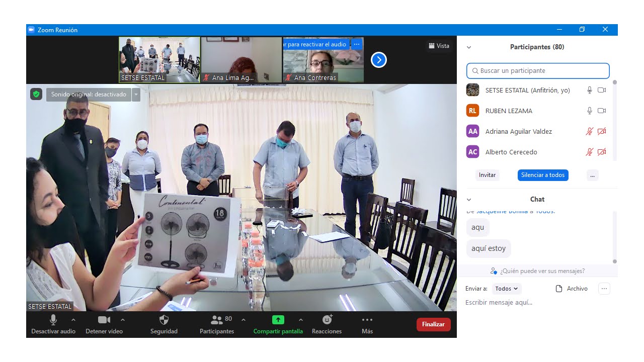
Task: Restore the Zoom Reunión window size
Action: pyautogui.click(x=582, y=30)
